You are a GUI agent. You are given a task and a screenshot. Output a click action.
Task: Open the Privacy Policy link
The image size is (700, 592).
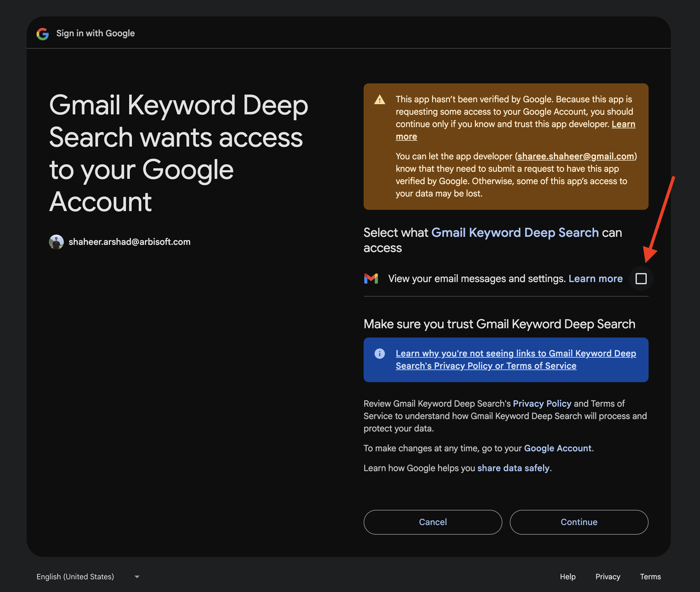(x=542, y=403)
